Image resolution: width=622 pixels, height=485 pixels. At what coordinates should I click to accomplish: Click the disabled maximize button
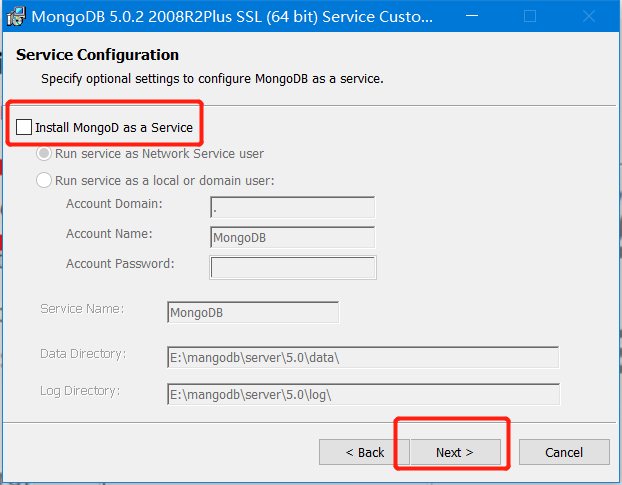pos(530,17)
